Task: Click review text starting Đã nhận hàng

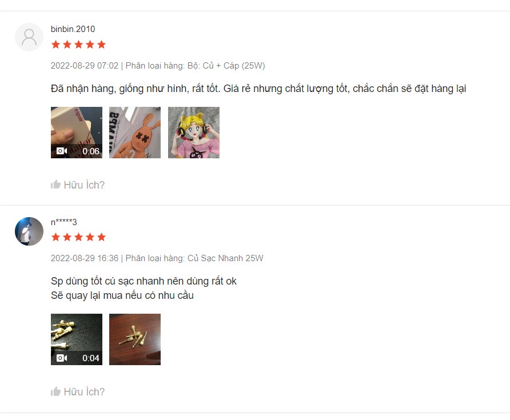Action: pyautogui.click(x=258, y=89)
